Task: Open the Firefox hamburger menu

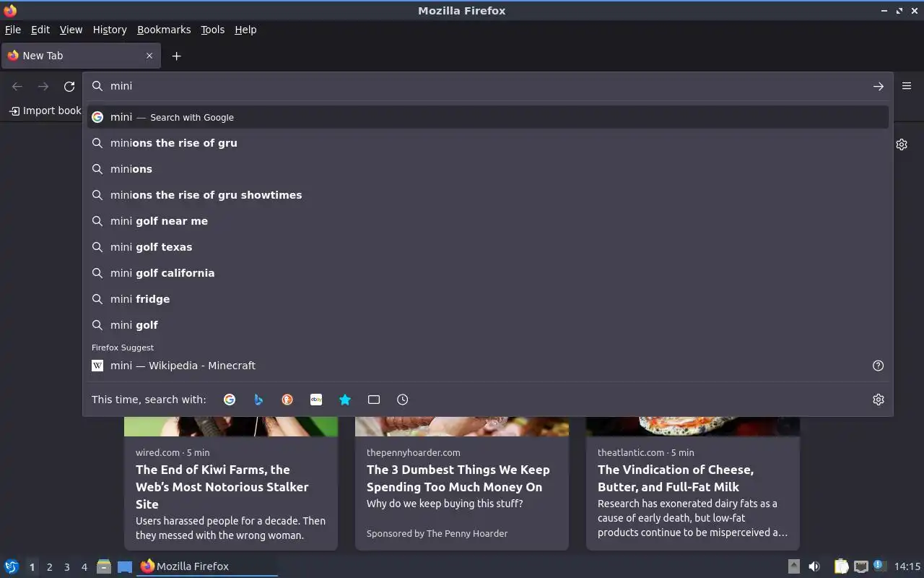Action: (x=907, y=86)
